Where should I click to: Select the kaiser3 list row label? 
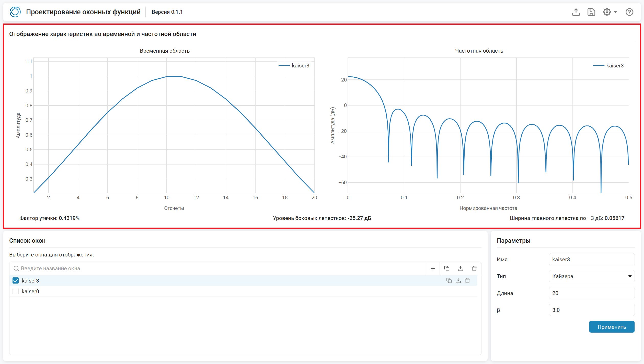coord(30,280)
